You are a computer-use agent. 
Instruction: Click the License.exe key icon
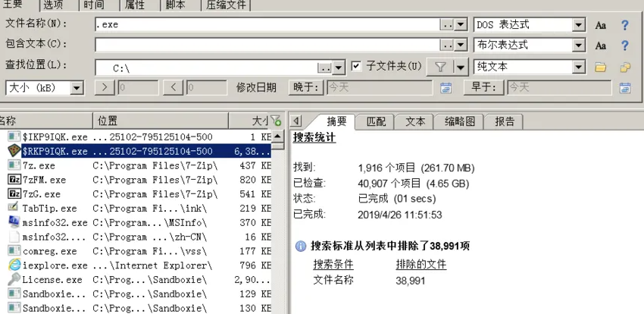[14, 279]
